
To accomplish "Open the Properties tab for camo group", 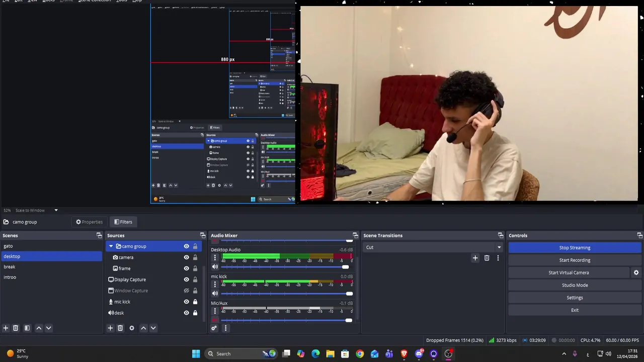I will 89,222.
